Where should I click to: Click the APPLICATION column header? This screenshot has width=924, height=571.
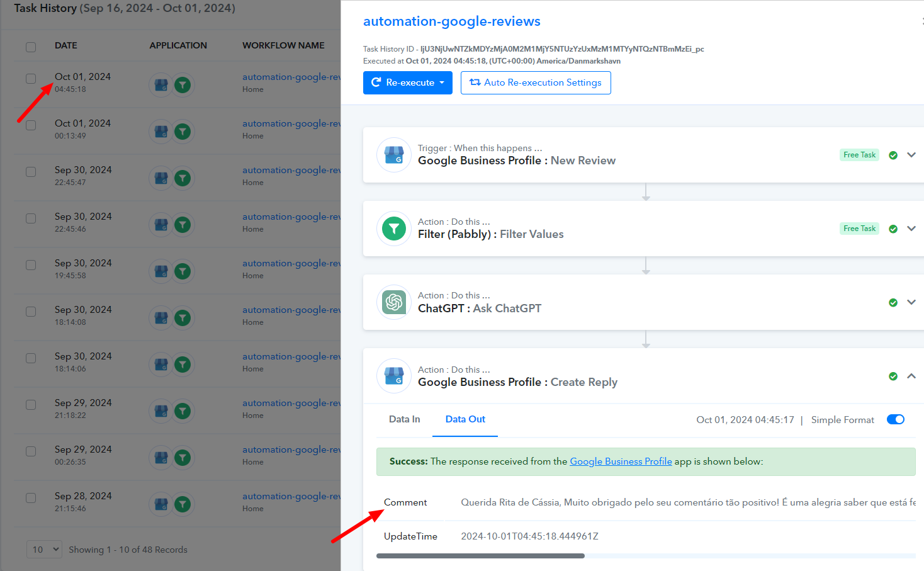[x=178, y=45]
